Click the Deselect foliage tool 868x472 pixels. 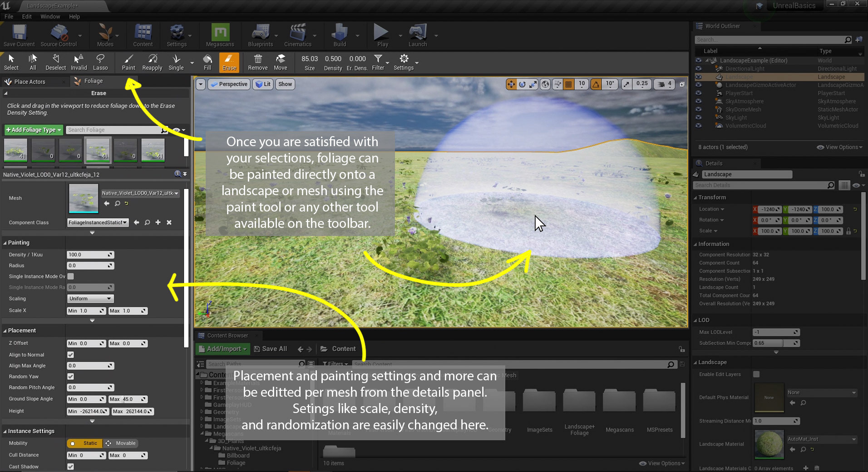(x=56, y=63)
